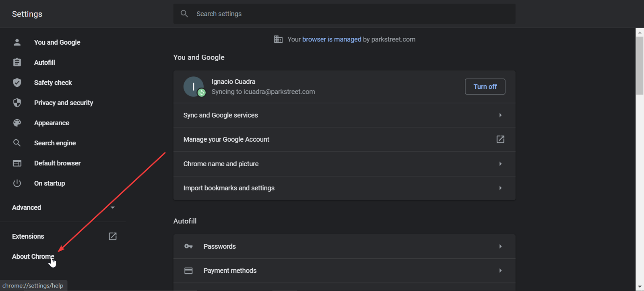The height and width of the screenshot is (291, 644).
Task: Click the Chrome name and picture label
Action: pyautogui.click(x=221, y=164)
